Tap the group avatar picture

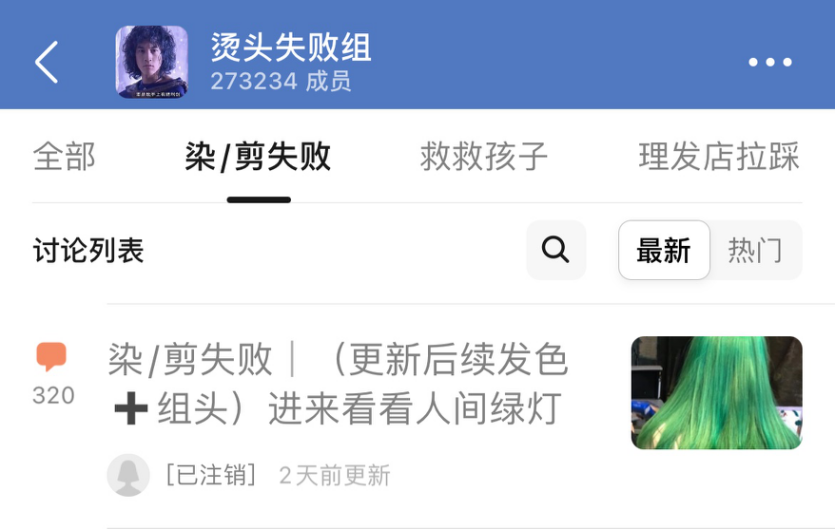coord(152,62)
